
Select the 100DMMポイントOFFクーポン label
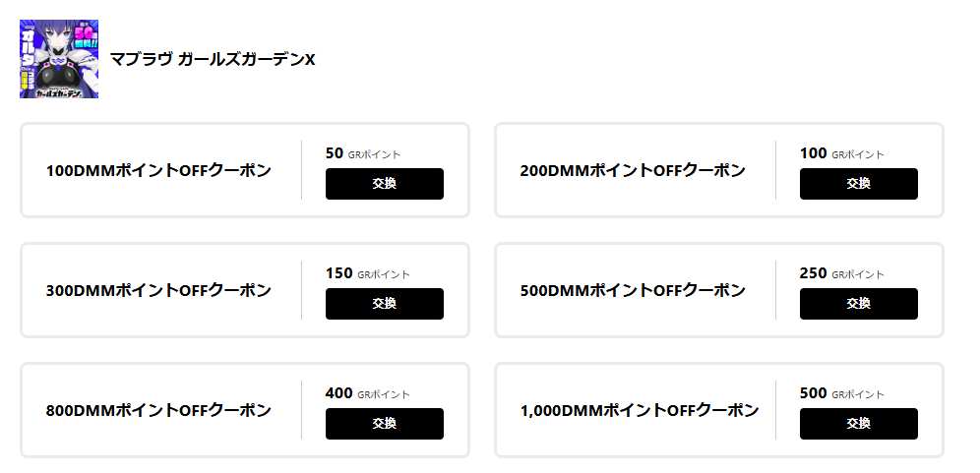point(158,171)
